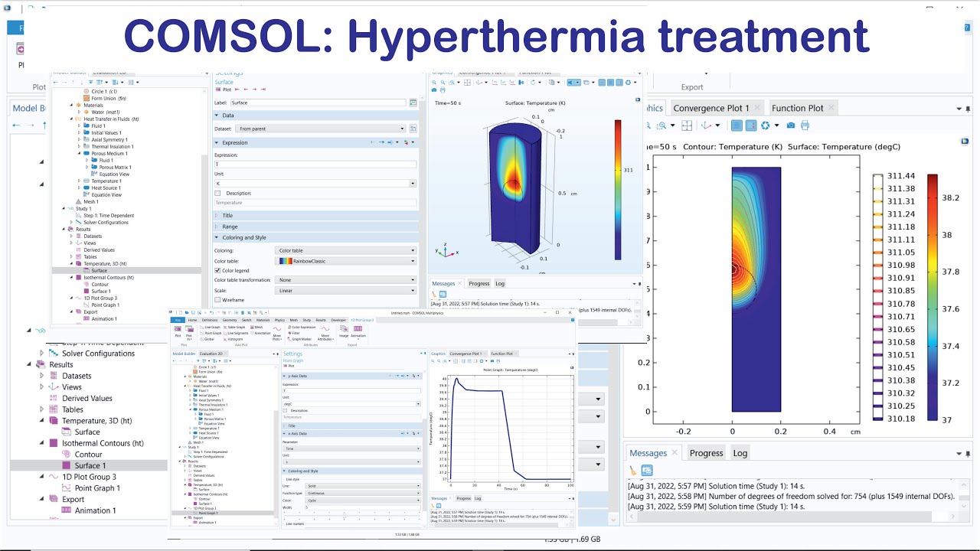Click Zoom Extents icon in large Graphics toolbar
This screenshot has height=551, width=980.
tap(687, 126)
